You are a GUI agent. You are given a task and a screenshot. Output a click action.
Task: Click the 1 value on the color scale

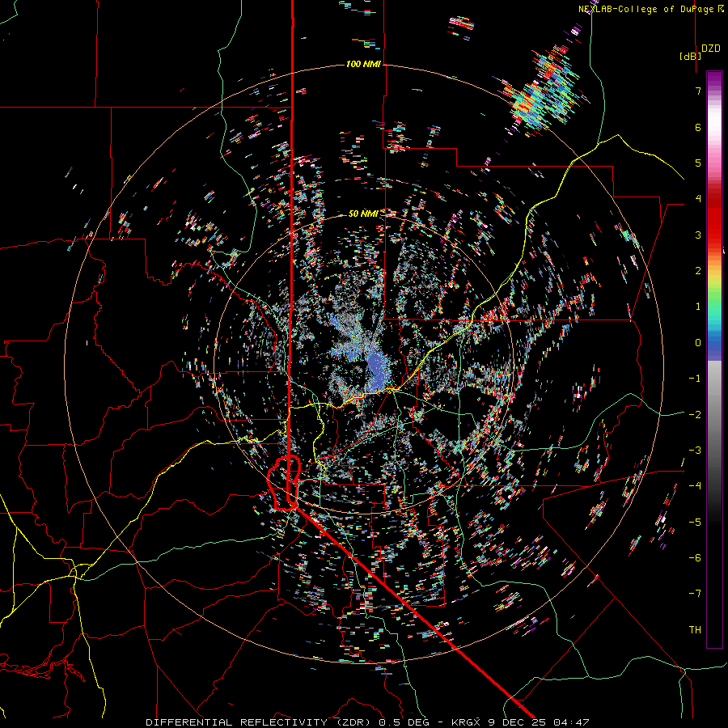coord(698,307)
